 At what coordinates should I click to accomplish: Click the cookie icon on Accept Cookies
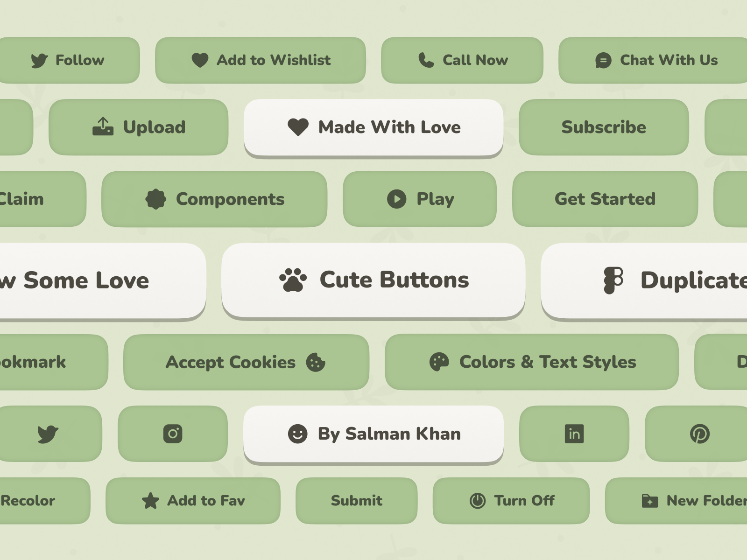316,362
